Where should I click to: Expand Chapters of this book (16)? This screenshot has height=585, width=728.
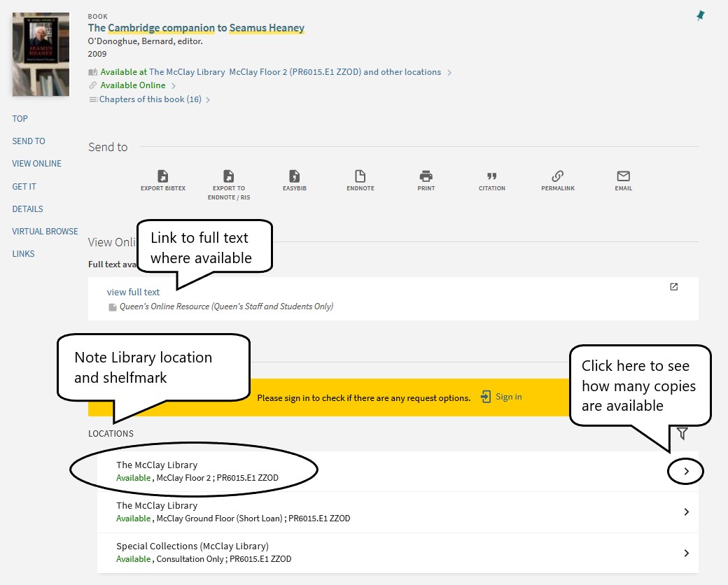pos(150,99)
